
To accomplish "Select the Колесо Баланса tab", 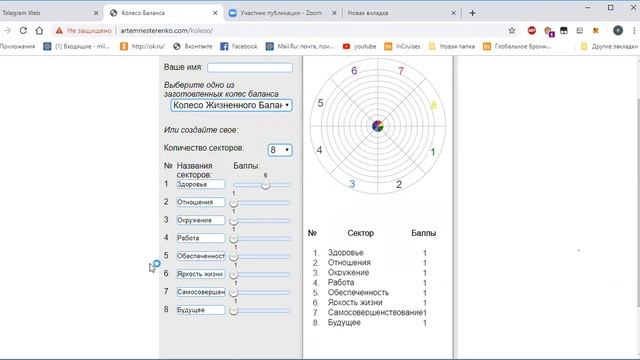I will 163,13.
